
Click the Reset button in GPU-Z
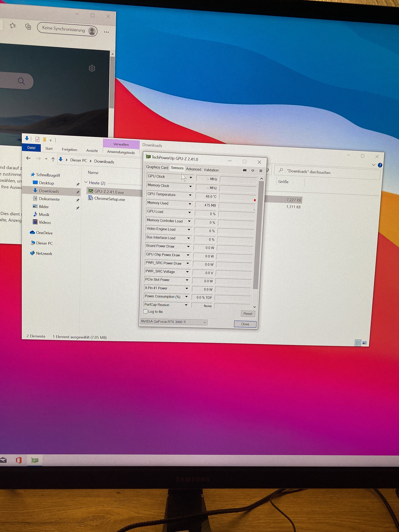248,314
